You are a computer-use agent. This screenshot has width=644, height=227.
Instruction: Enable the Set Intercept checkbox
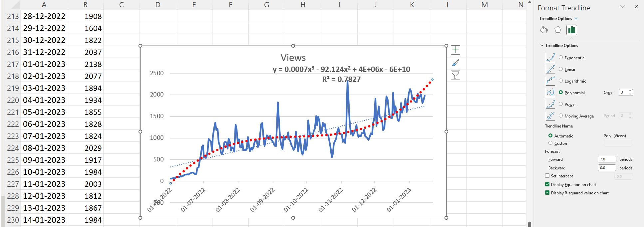pyautogui.click(x=547, y=176)
